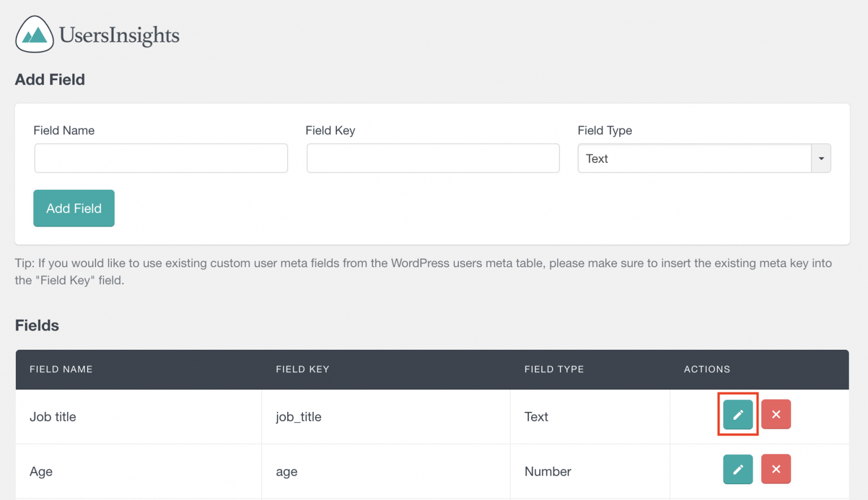
Task: Click the teal edit icon next to Number type
Action: (x=737, y=469)
